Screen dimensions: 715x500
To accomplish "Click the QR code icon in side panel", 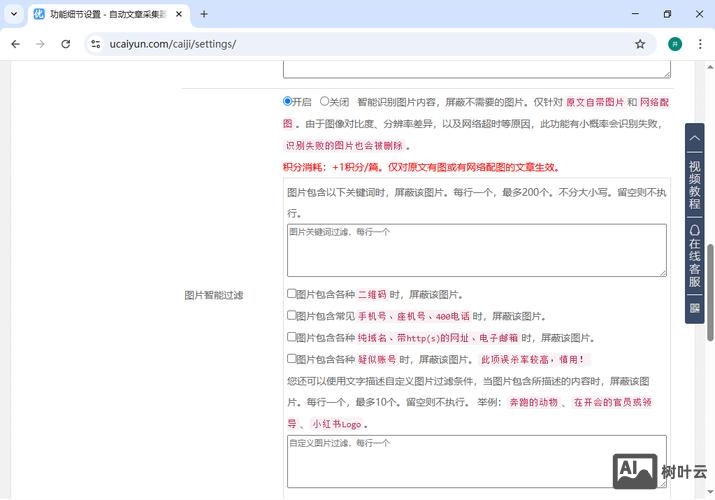I will [x=694, y=308].
